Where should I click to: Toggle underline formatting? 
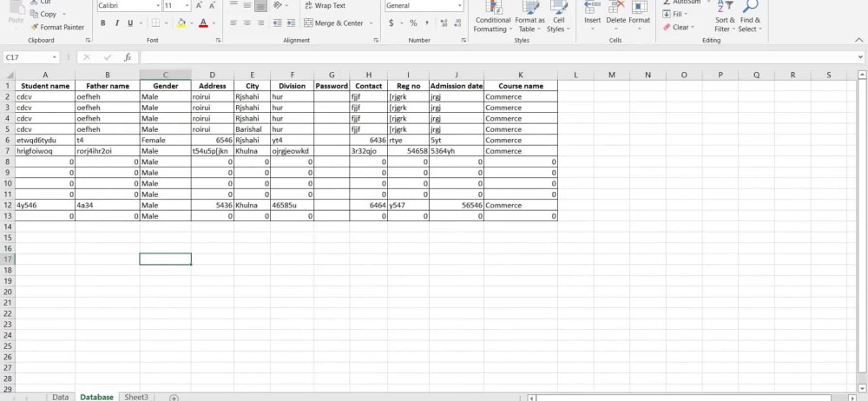pyautogui.click(x=131, y=23)
